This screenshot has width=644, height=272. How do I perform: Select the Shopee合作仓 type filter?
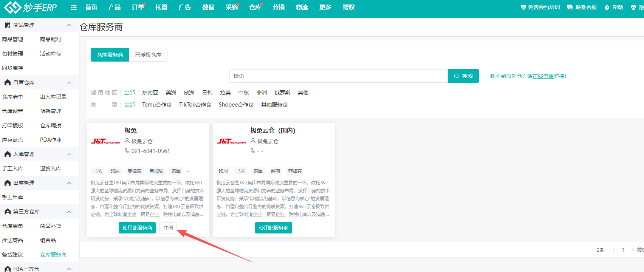236,105
